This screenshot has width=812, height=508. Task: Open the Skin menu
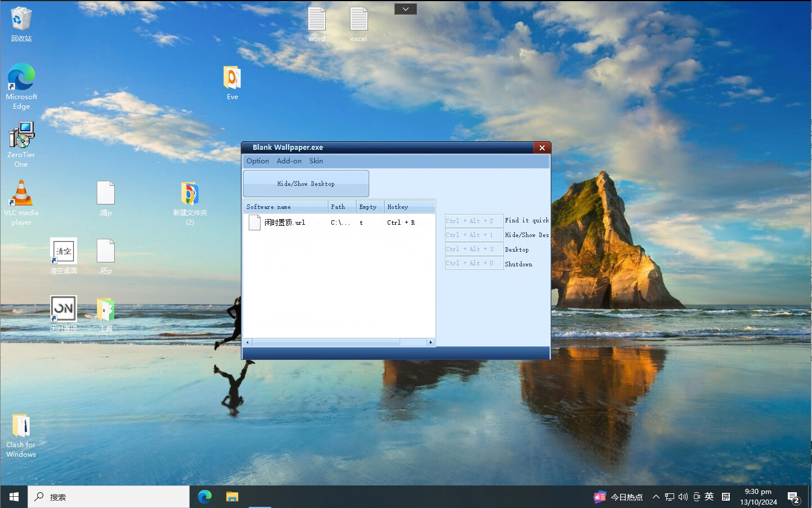tap(316, 161)
